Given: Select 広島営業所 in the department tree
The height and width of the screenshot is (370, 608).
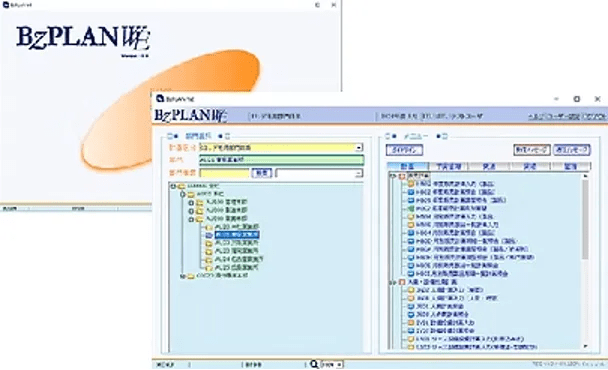Looking at the screenshot, I should pyautogui.click(x=237, y=268).
